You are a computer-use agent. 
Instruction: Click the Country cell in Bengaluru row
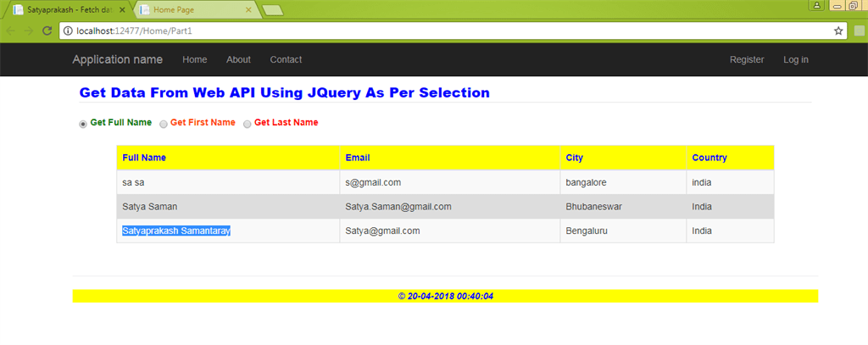point(730,231)
